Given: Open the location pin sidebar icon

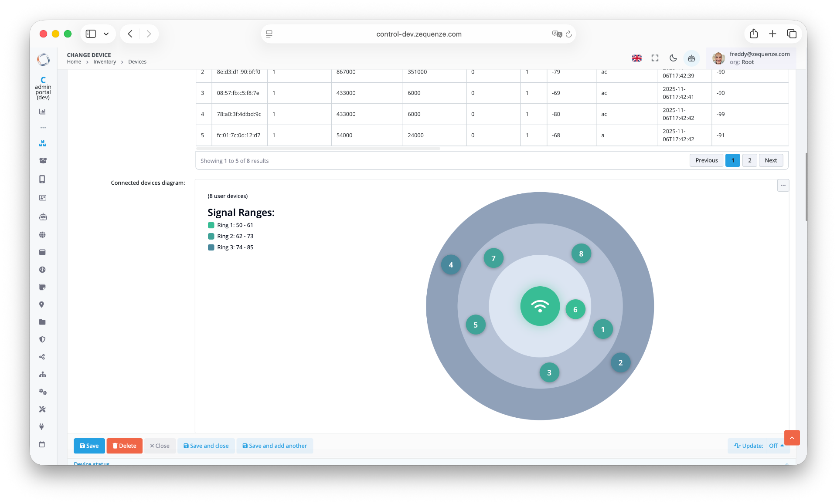Looking at the screenshot, I should (x=42, y=304).
